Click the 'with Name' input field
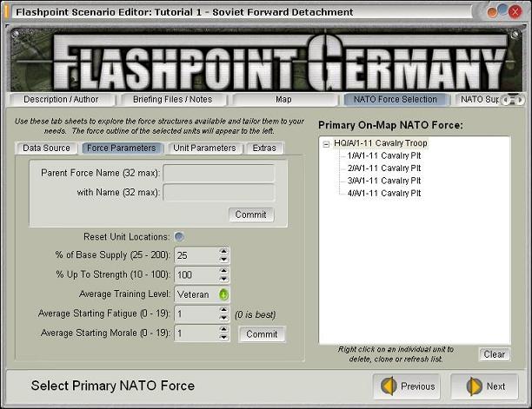Screen dimensions: 532x409 click(x=219, y=193)
